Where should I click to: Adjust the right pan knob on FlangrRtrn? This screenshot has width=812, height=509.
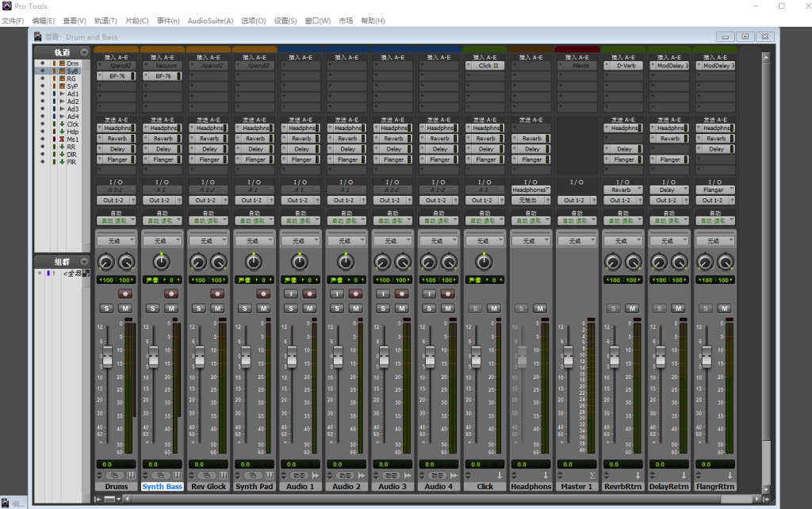[x=726, y=262]
